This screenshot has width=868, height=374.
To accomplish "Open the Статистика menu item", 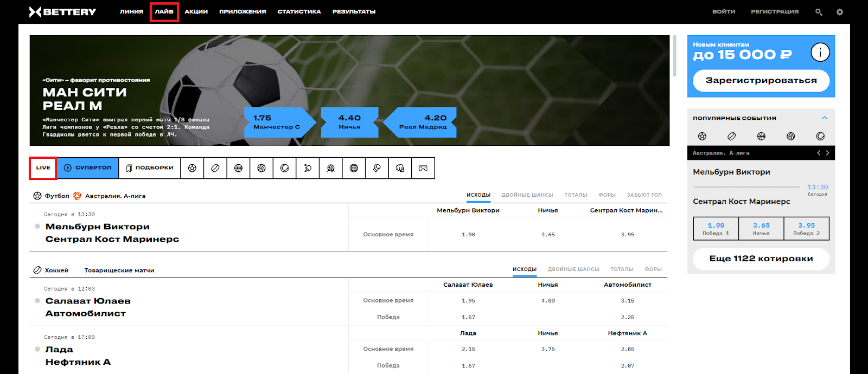I will [299, 11].
